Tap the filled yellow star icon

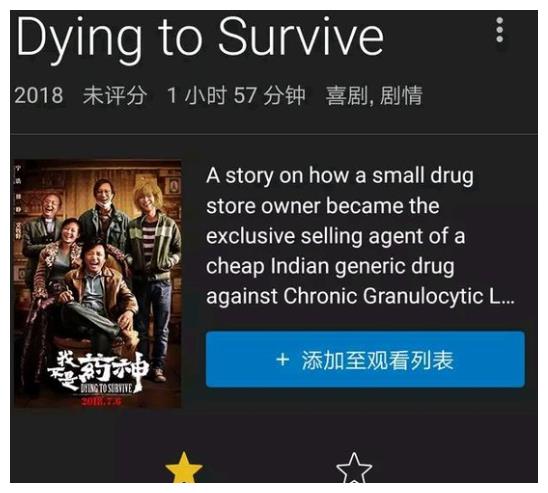point(183,467)
